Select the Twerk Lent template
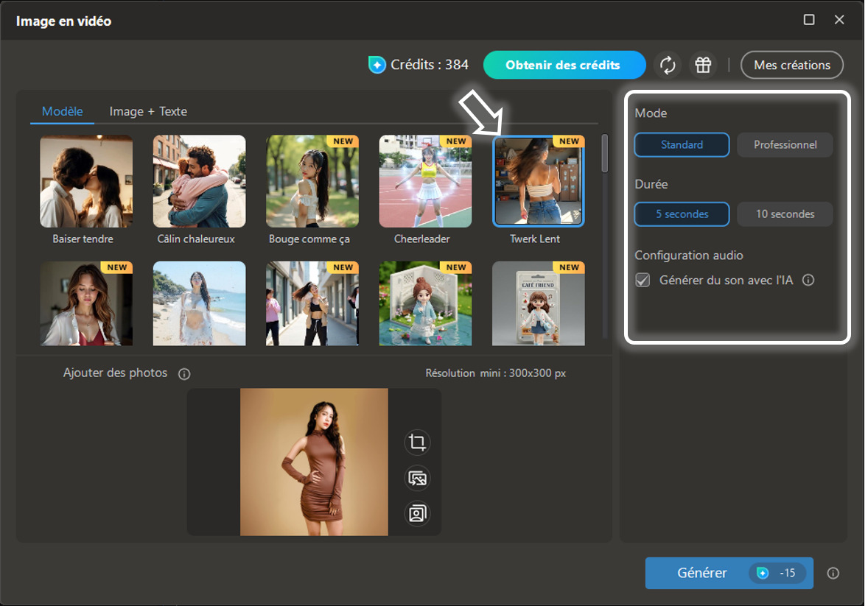This screenshot has width=868, height=606. point(538,181)
